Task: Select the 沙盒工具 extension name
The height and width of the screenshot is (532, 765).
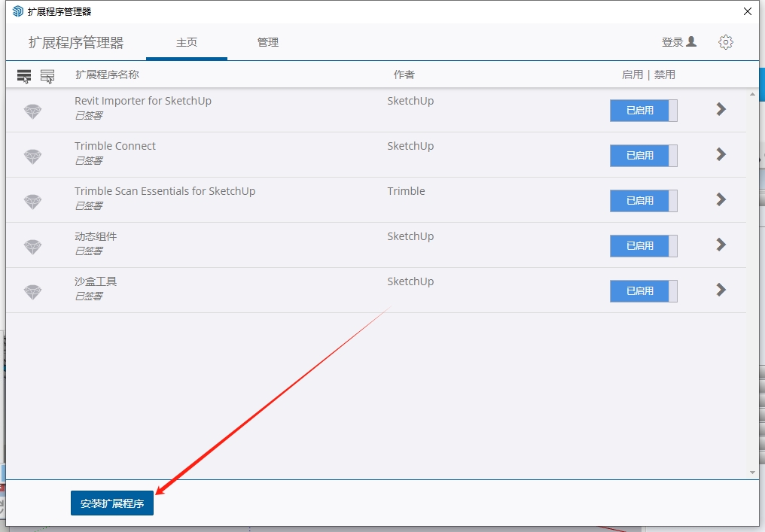Action: coord(96,281)
